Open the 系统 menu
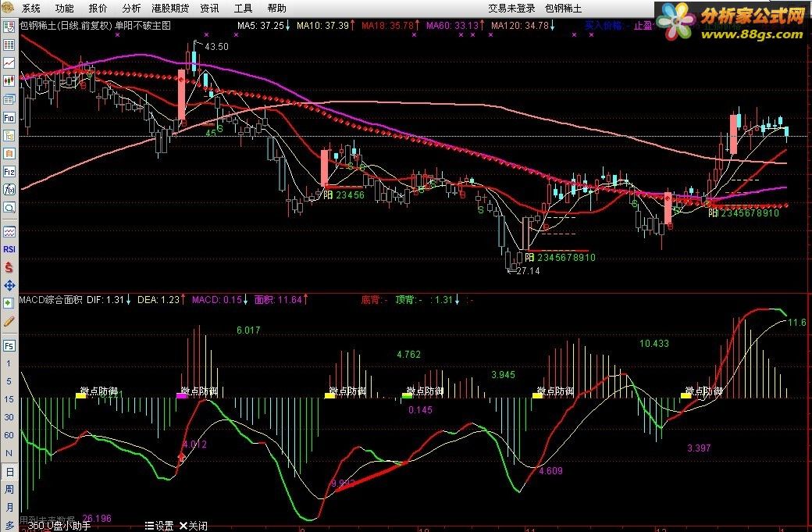 (30, 9)
